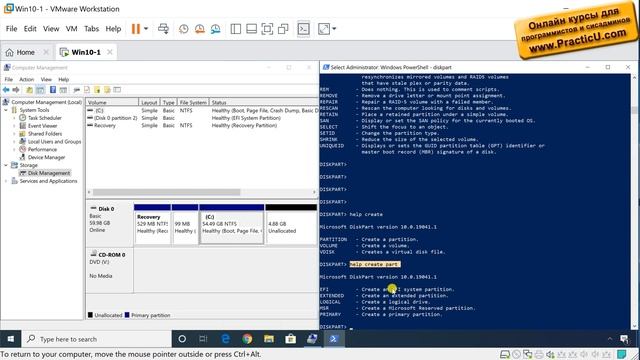The image size is (640, 360).
Task: Close the Win10-1 tab
Action: (x=110, y=52)
